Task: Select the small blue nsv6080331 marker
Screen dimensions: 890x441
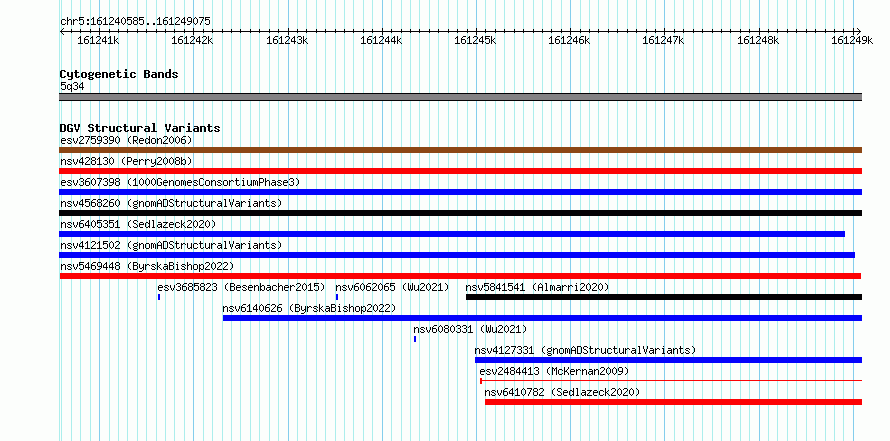Action: tap(415, 339)
